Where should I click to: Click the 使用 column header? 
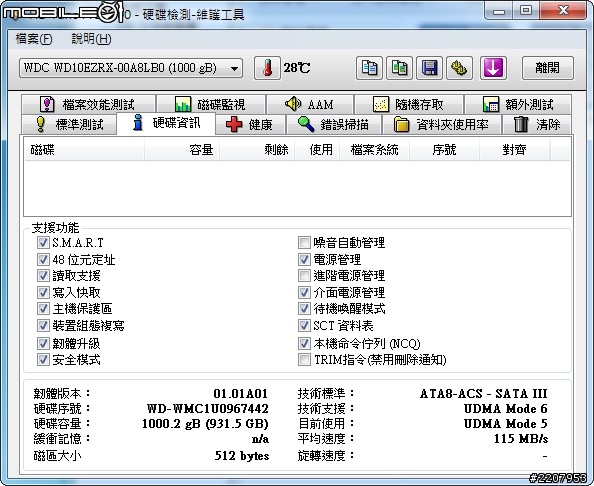[x=317, y=150]
